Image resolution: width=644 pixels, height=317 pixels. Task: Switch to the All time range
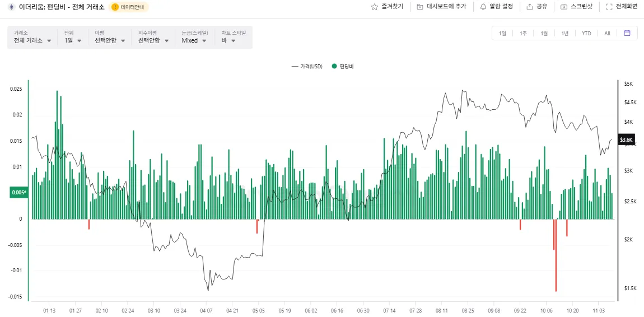pos(607,33)
